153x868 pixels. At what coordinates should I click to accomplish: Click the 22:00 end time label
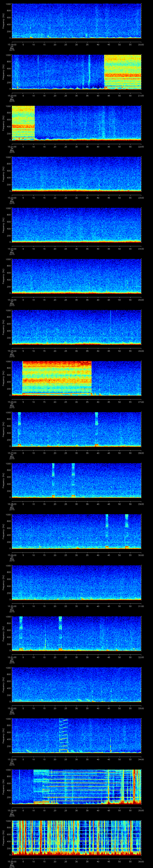click(x=141, y=147)
